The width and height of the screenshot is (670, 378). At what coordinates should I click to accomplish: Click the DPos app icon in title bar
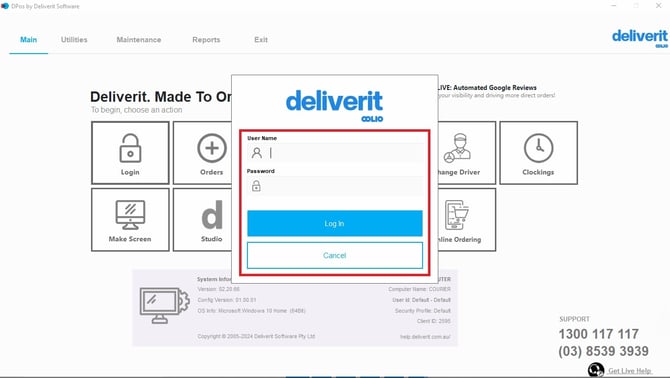(5, 6)
